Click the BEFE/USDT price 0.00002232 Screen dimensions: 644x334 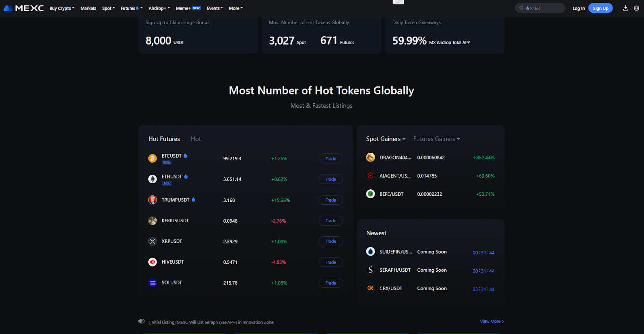pos(429,194)
